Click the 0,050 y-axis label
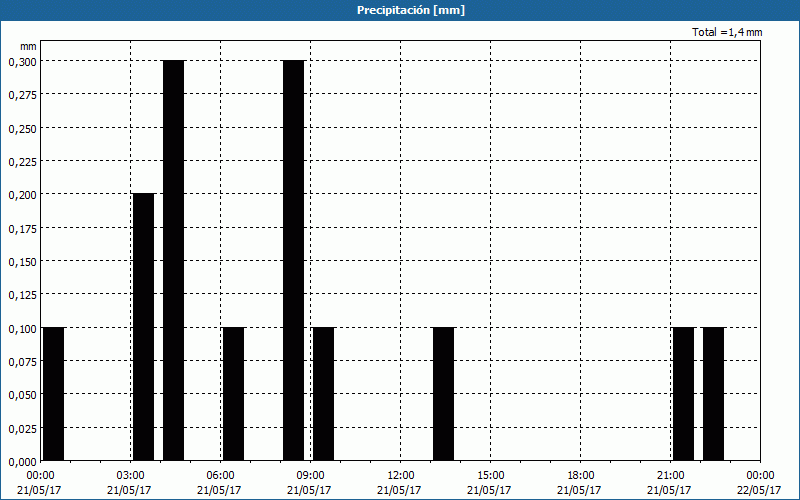Screen dimensions: 800x500 click(x=22, y=395)
